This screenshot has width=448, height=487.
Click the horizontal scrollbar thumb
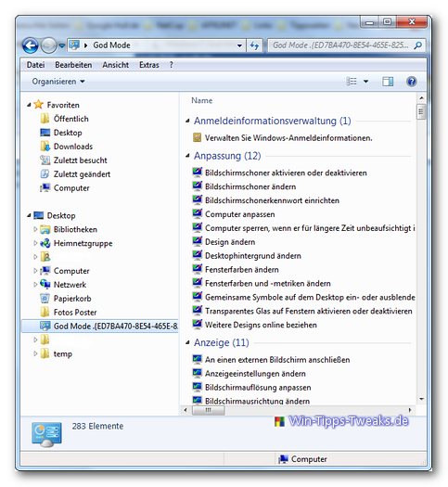click(x=209, y=410)
